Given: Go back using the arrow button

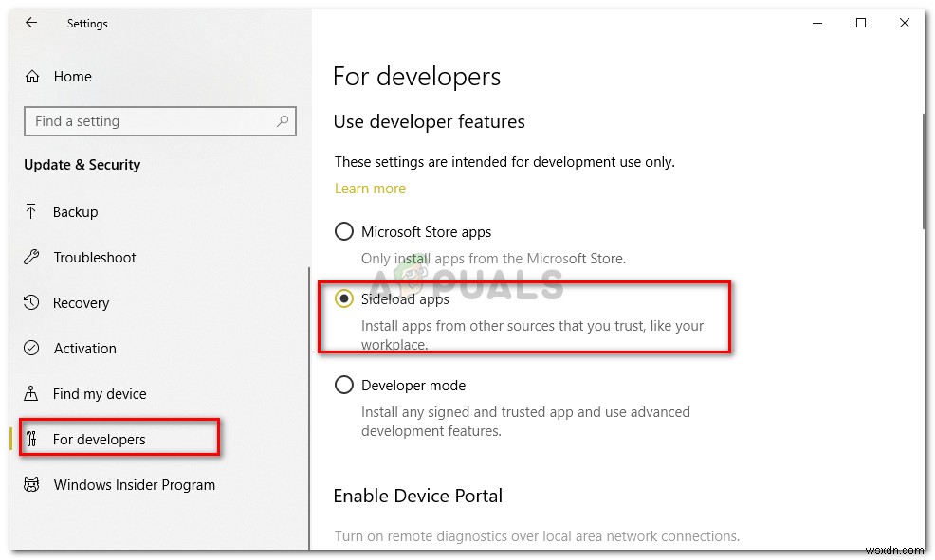Looking at the screenshot, I should pyautogui.click(x=31, y=23).
